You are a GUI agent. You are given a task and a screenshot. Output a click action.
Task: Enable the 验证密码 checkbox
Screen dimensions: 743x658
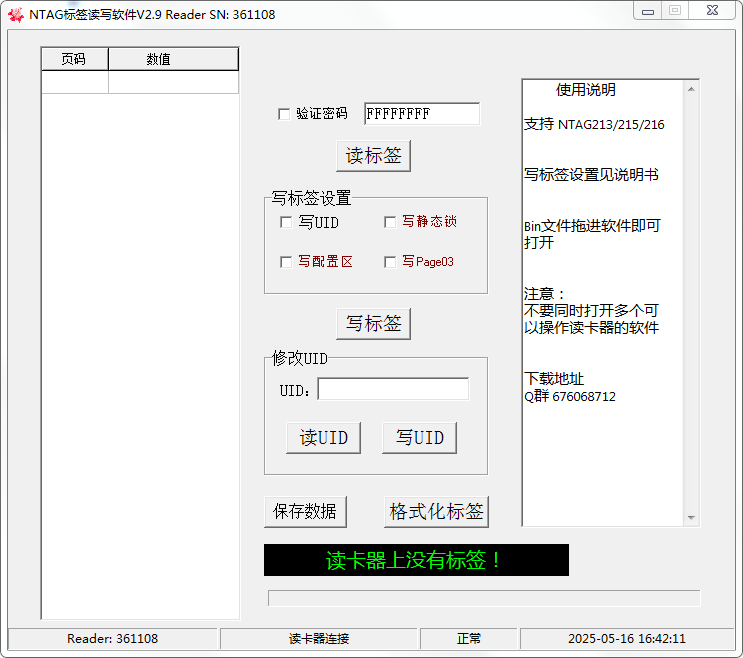(x=284, y=114)
